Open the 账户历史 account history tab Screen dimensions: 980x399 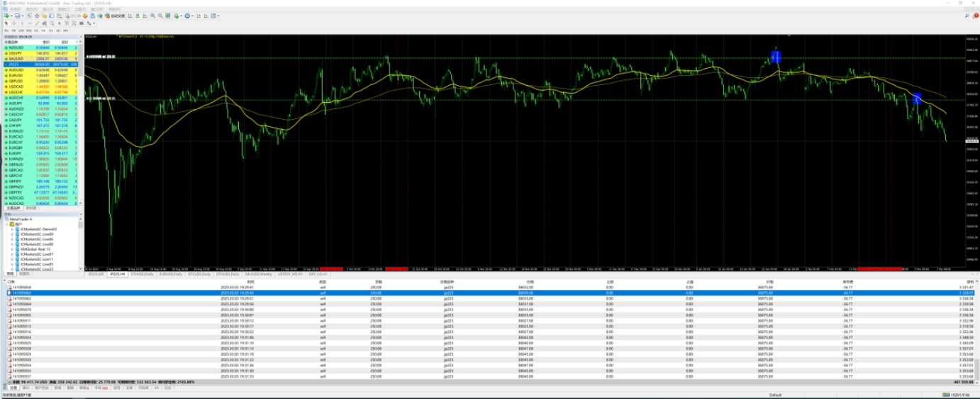42,388
